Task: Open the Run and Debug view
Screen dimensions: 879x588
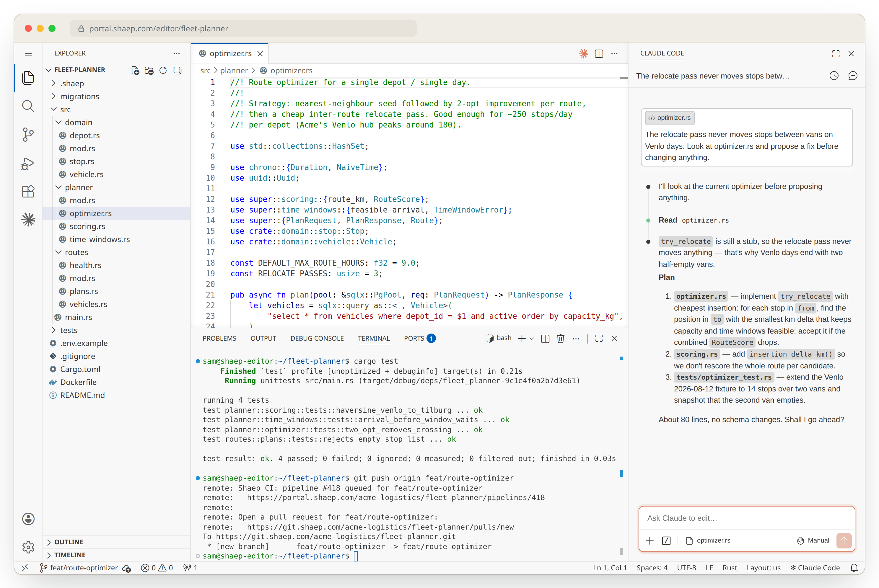Action: pyautogui.click(x=28, y=164)
